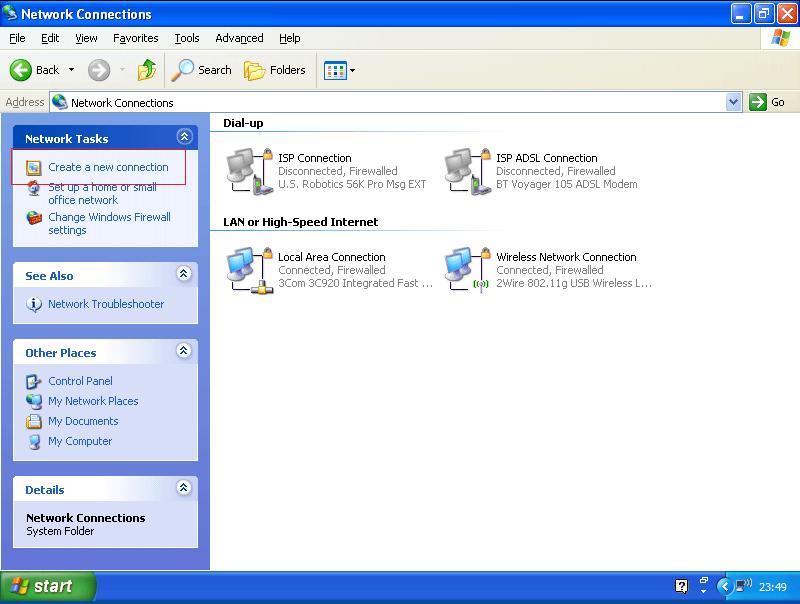800x604 pixels.
Task: Click the My Network Places icon
Action: click(x=34, y=401)
